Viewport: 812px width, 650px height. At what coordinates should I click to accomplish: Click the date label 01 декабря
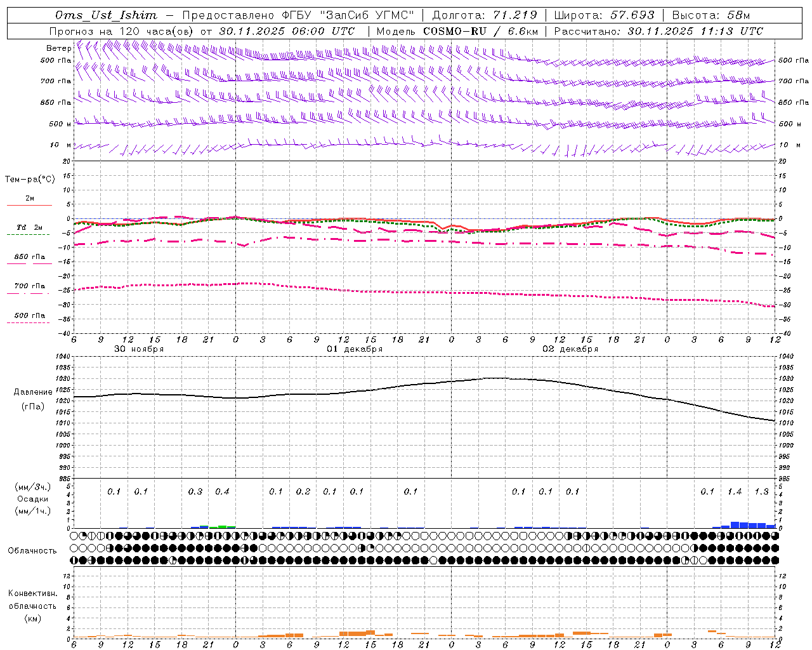tap(355, 349)
